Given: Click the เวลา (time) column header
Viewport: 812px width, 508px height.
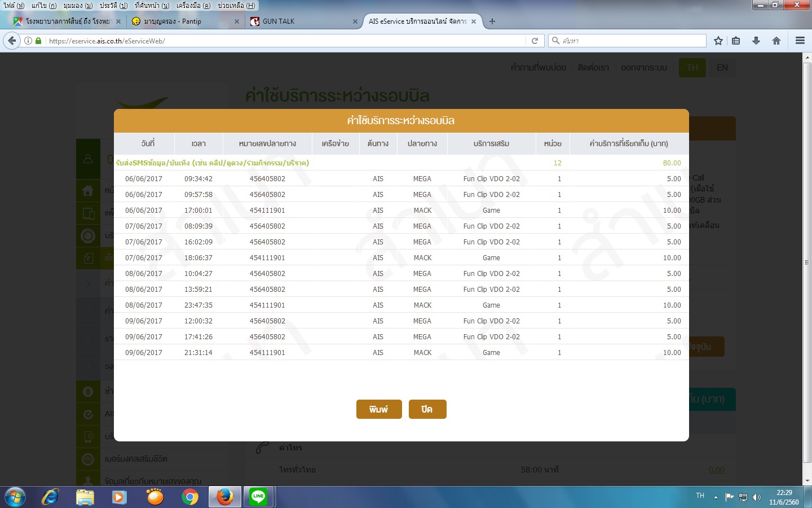Looking at the screenshot, I should tap(198, 143).
